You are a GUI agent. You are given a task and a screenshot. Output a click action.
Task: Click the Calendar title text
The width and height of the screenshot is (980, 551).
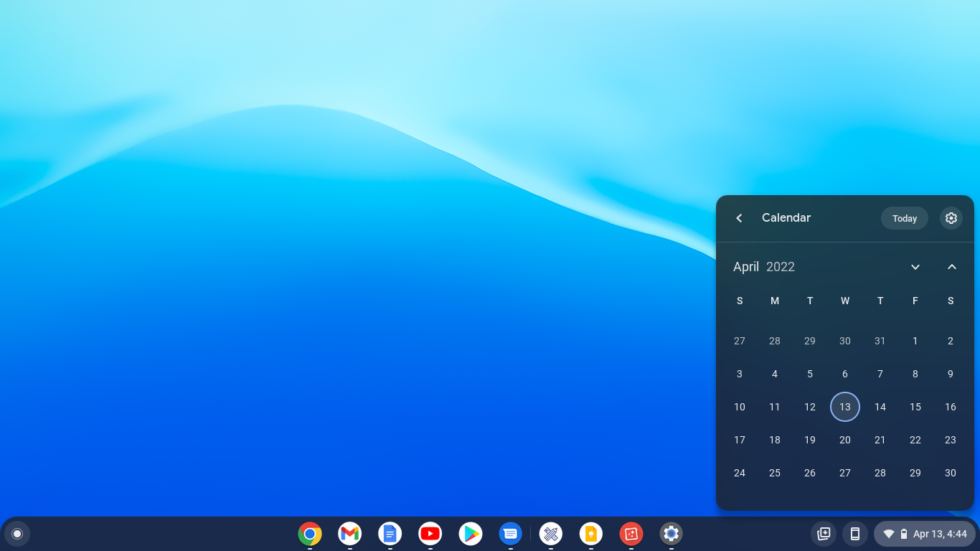pyautogui.click(x=786, y=218)
